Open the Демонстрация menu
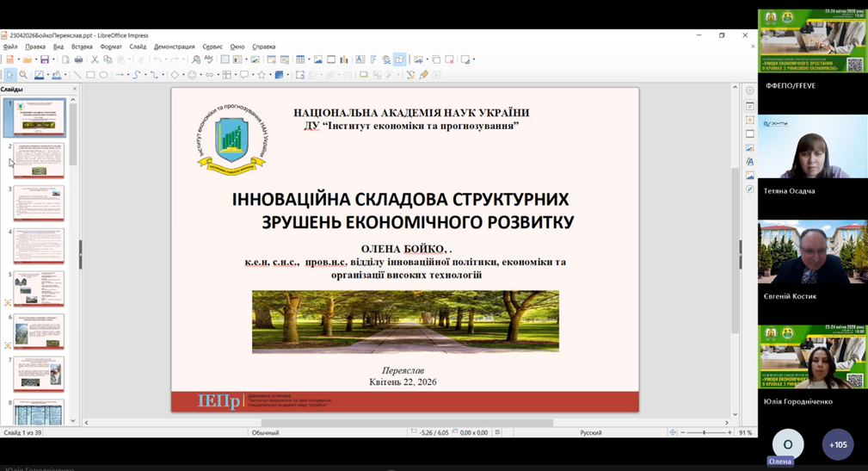The height and width of the screenshot is (471, 868). pos(174,46)
